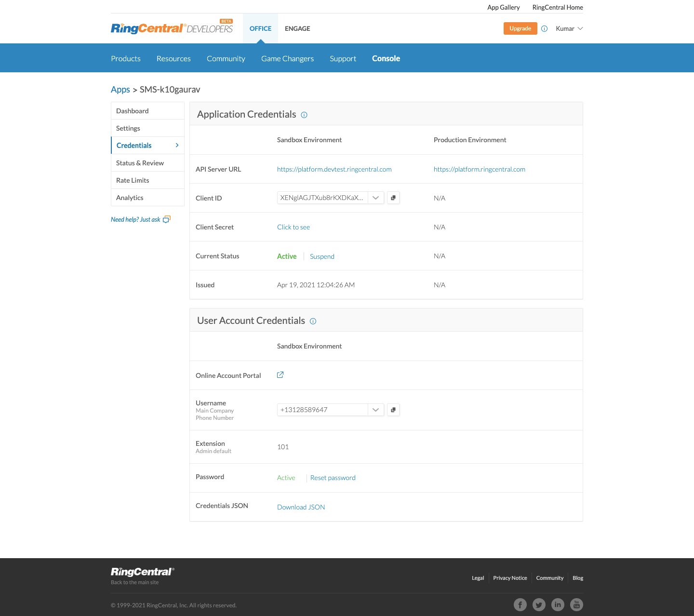Image resolution: width=694 pixels, height=616 pixels.
Task: Copy the Client ID to clipboard
Action: [393, 198]
